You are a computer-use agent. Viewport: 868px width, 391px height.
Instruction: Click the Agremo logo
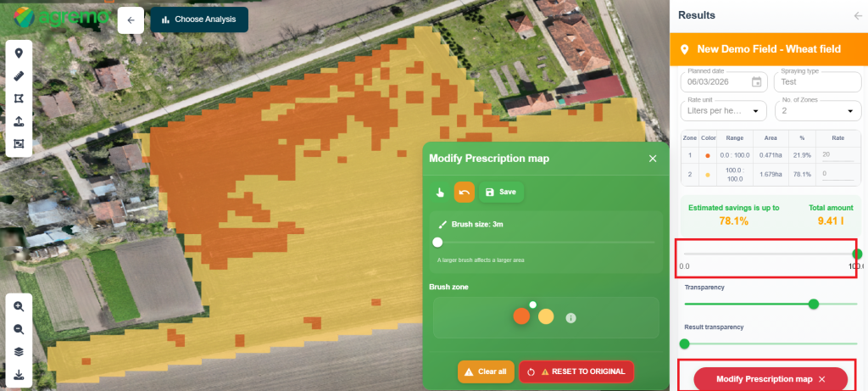pyautogui.click(x=61, y=17)
